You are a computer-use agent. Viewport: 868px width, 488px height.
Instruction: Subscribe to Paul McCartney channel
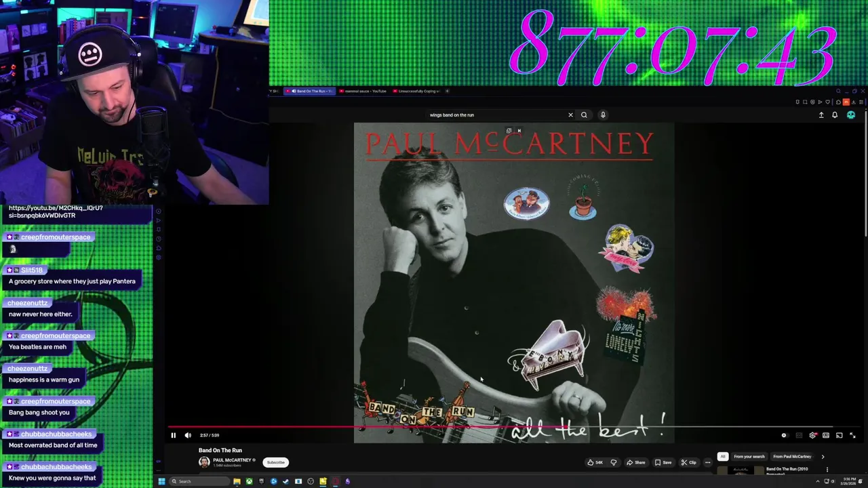[275, 462]
